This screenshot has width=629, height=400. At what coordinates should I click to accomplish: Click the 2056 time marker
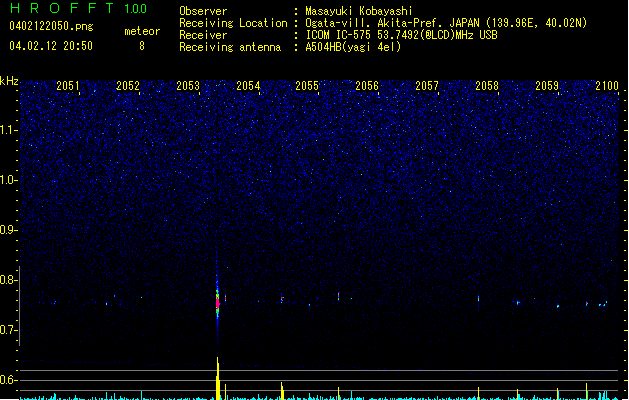[367, 86]
